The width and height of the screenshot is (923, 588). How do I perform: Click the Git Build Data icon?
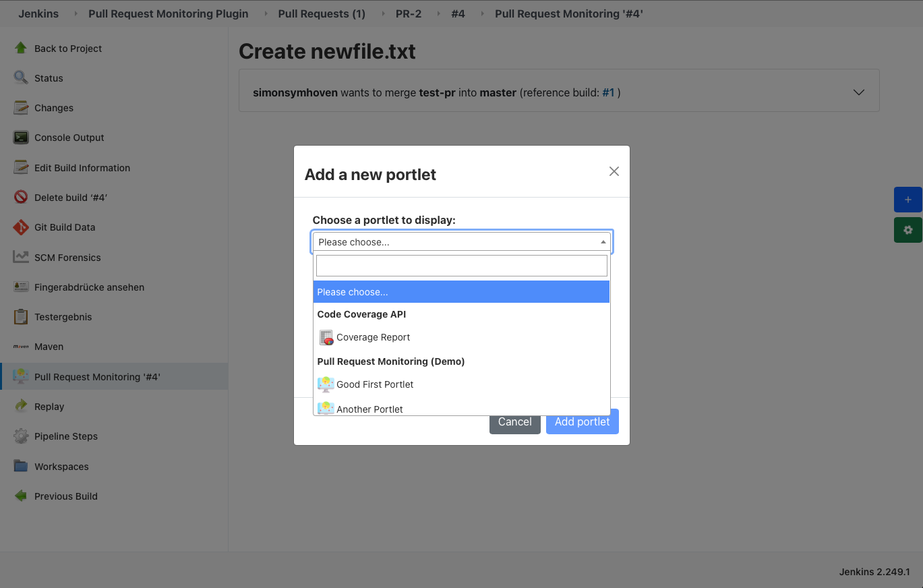click(21, 227)
